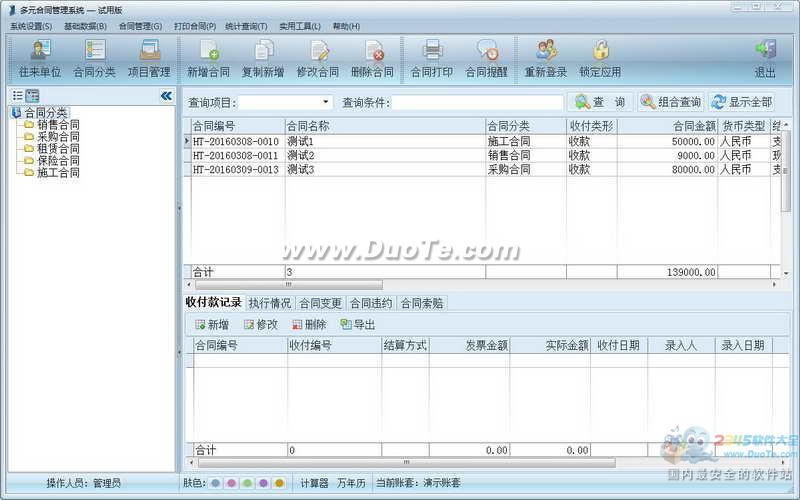800x500 pixels.
Task: Click 修改合同 toolbar icon
Action: point(318,60)
